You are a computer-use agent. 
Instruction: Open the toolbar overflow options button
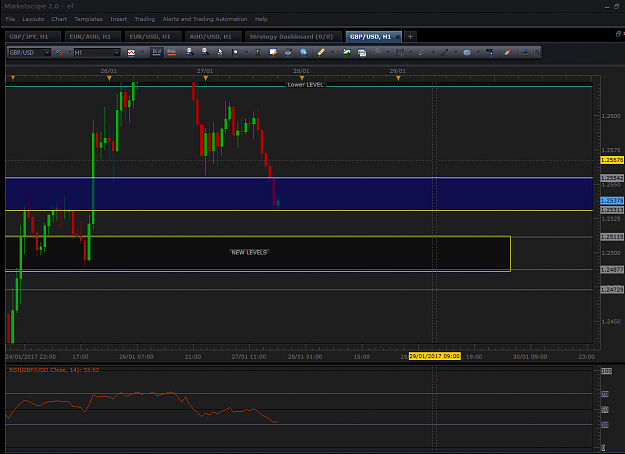point(537,52)
